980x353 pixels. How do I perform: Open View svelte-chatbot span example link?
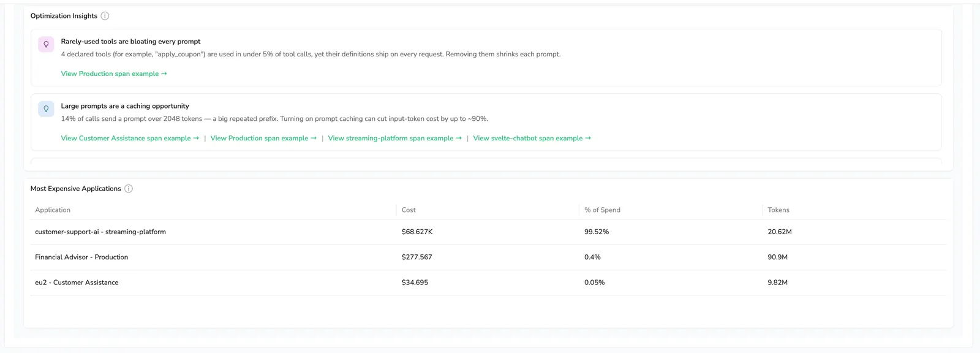pos(532,138)
